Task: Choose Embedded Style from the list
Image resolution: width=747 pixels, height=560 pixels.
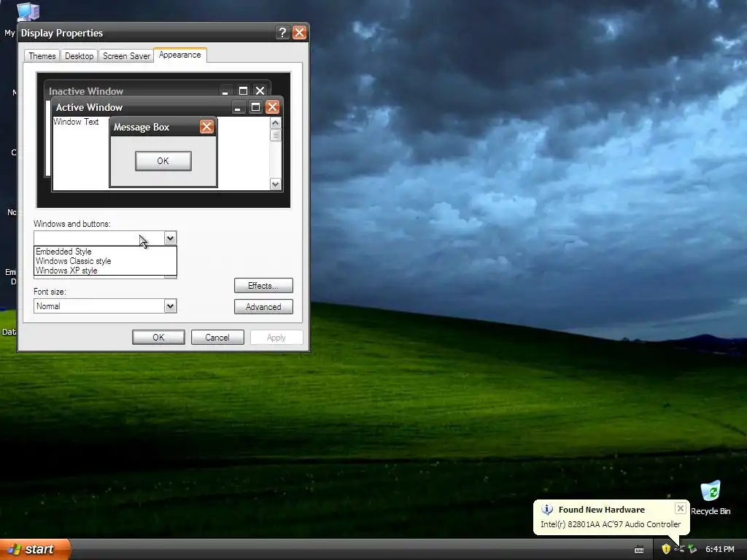Action: [105, 252]
